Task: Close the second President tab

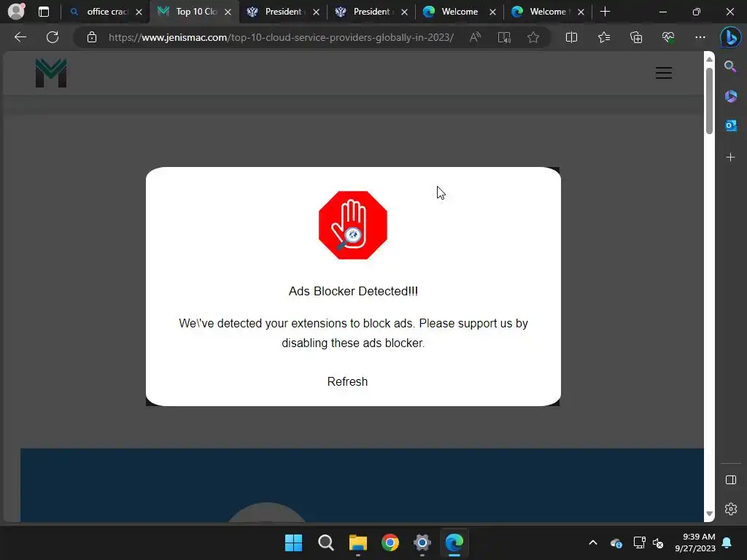Action: (404, 12)
